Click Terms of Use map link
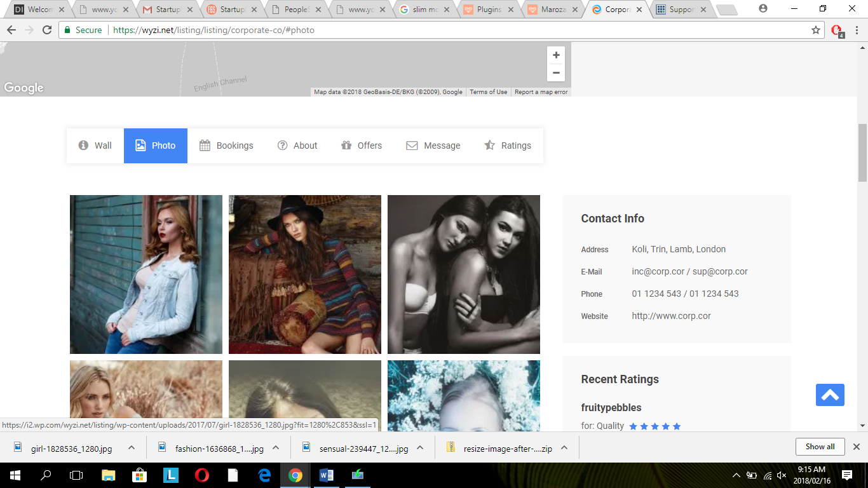The width and height of the screenshot is (868, 488). pos(488,92)
